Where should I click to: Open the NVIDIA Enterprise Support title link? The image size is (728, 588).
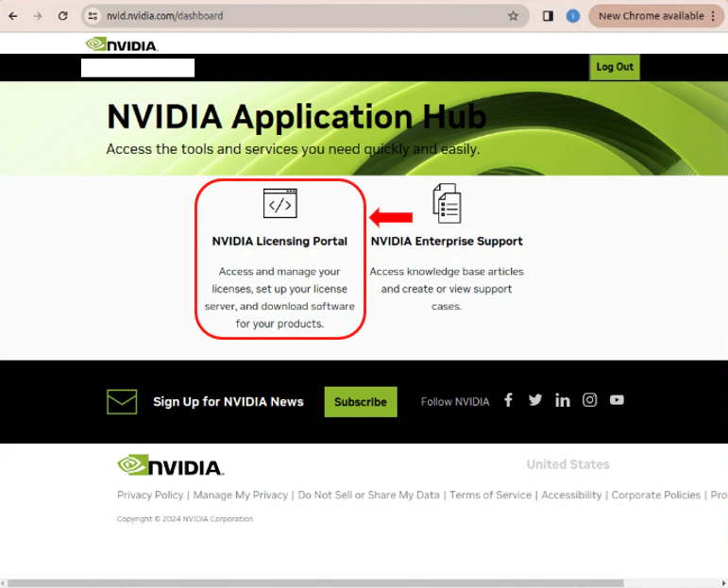pos(447,242)
